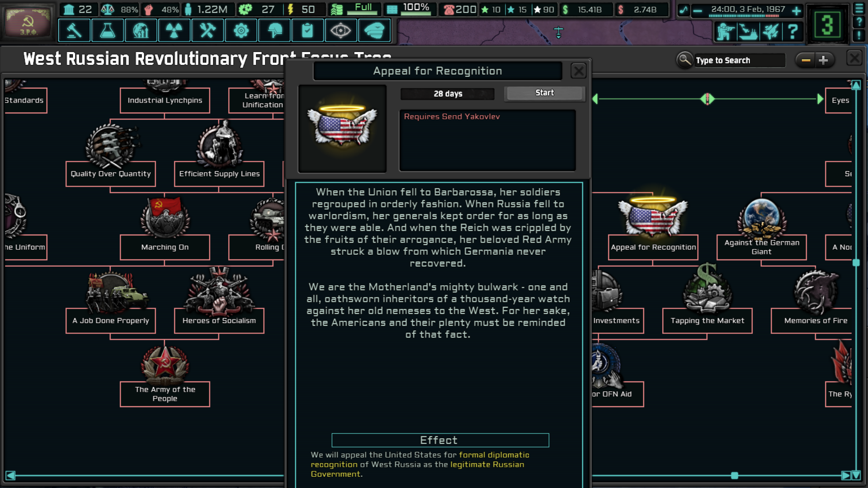Open the recruit helmet icon
Image resolution: width=868 pixels, height=488 pixels.
click(274, 31)
